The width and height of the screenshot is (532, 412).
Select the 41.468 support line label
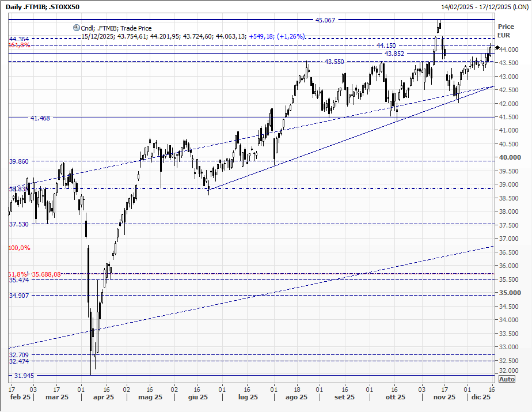(40, 118)
